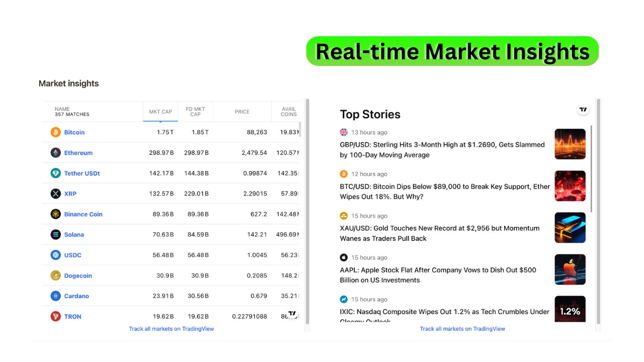The image size is (644, 362).
Task: Click the Solana coin icon
Action: [55, 235]
